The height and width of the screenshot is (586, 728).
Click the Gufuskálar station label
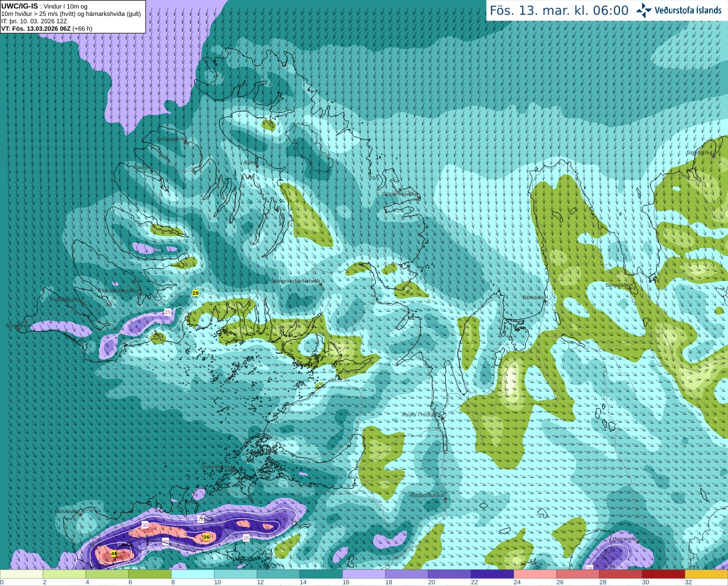coord(67,511)
